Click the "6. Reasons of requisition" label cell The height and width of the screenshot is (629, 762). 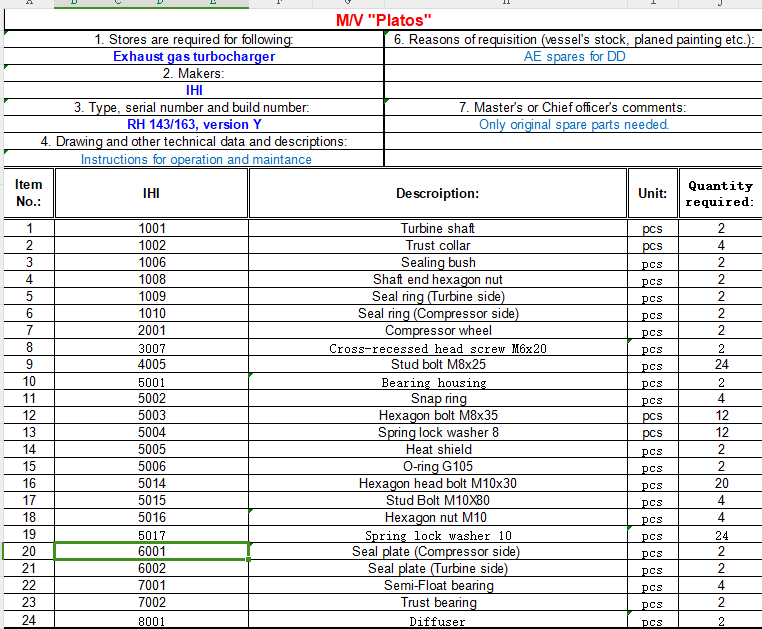tap(574, 40)
